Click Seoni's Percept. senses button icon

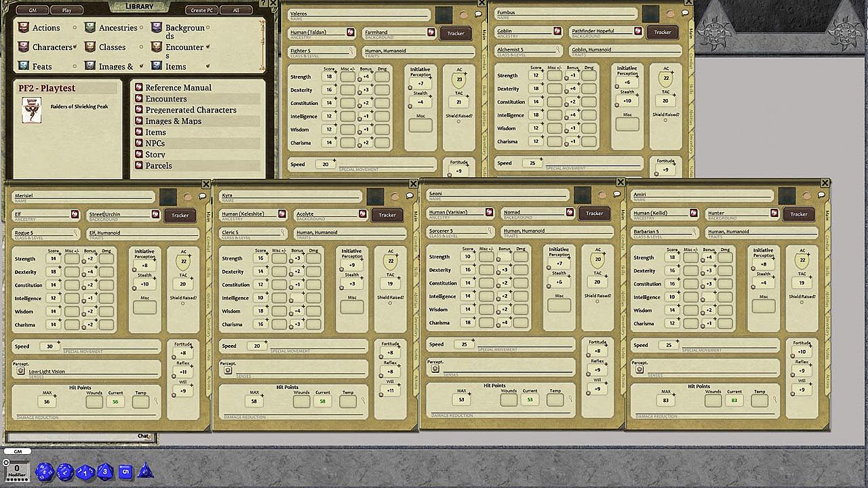pos(435,369)
